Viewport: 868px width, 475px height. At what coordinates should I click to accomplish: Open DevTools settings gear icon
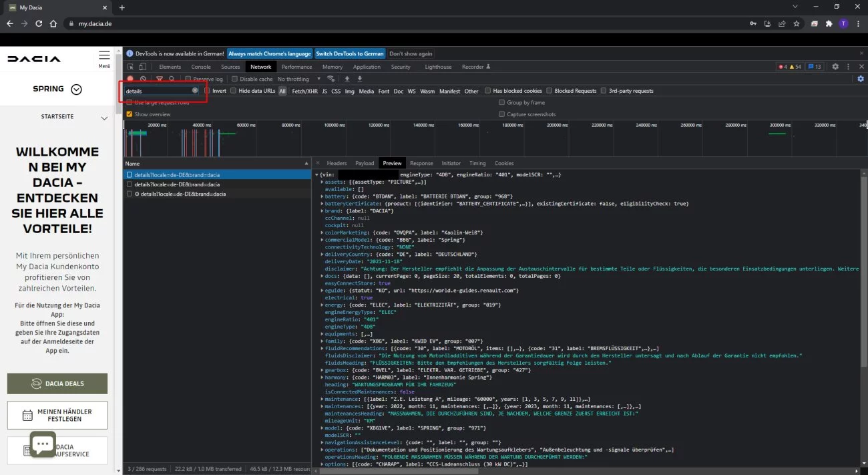click(x=835, y=67)
